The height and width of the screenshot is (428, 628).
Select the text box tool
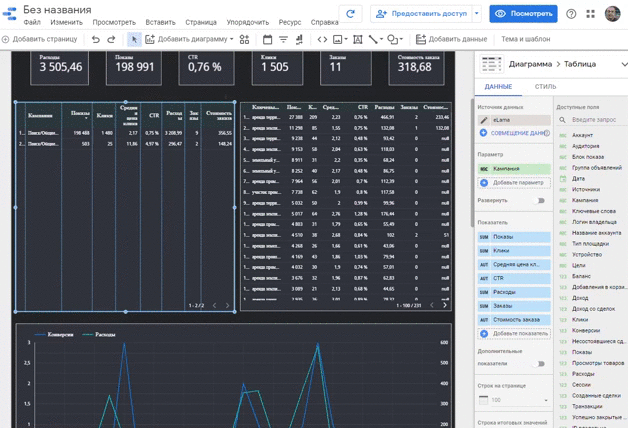358,39
